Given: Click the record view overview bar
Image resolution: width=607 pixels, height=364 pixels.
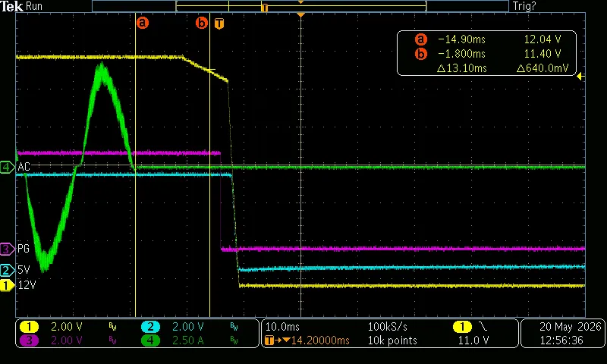Looking at the screenshot, I should point(300,6).
